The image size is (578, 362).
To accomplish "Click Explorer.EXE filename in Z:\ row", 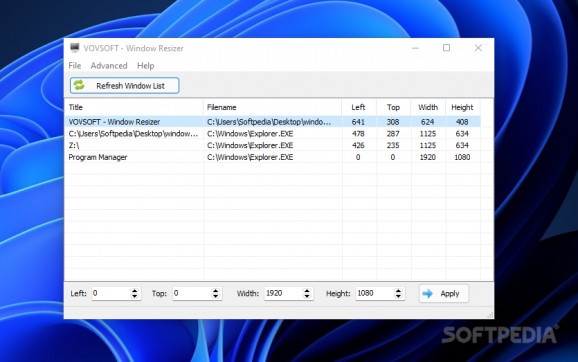I will (x=250, y=145).
